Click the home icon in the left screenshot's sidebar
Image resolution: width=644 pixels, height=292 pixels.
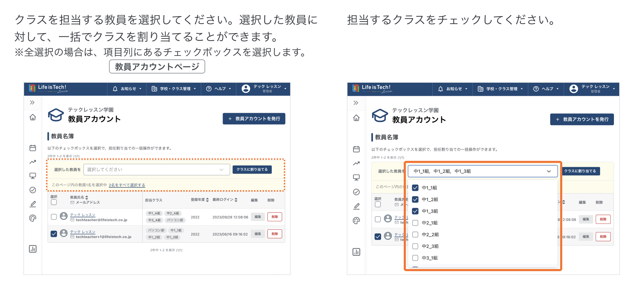(33, 117)
